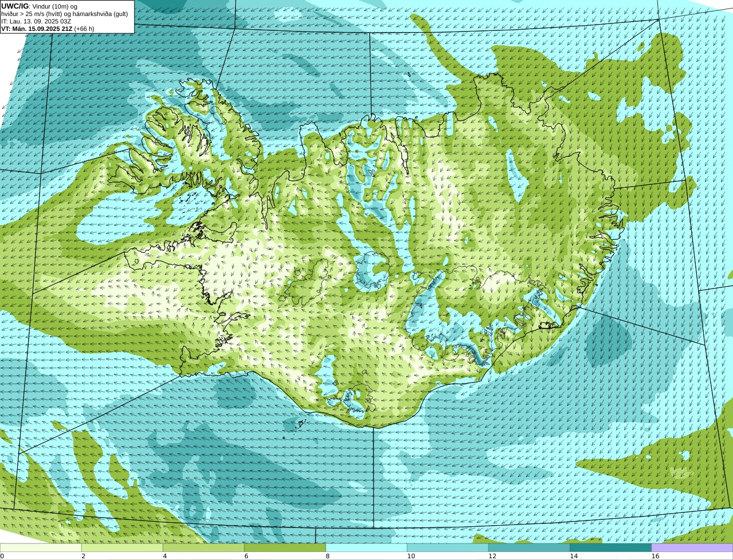Click the 'IT: Lau. 13. 09. 2025 03Z' line
The image size is (733, 560).
36,21
